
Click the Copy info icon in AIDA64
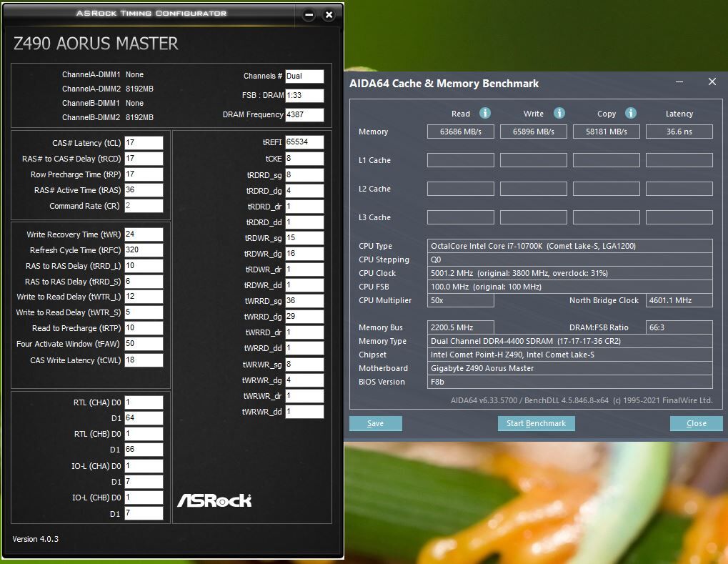[631, 113]
